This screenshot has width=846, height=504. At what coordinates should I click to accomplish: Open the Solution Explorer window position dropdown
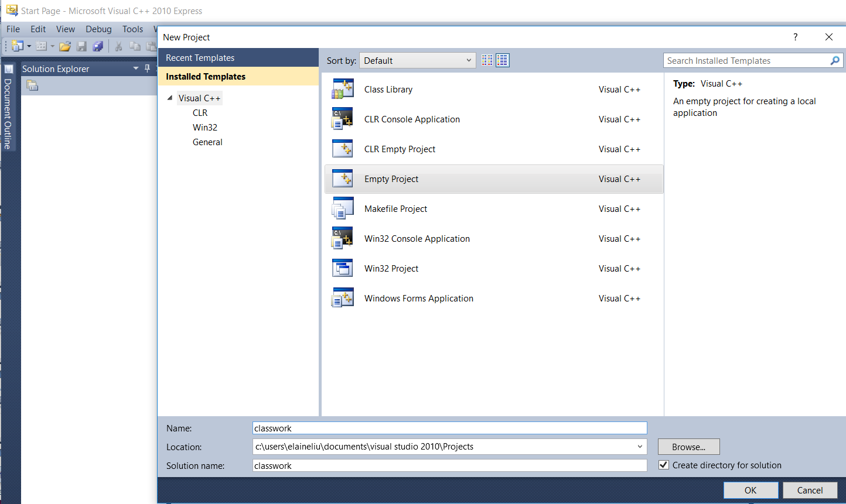tap(136, 68)
